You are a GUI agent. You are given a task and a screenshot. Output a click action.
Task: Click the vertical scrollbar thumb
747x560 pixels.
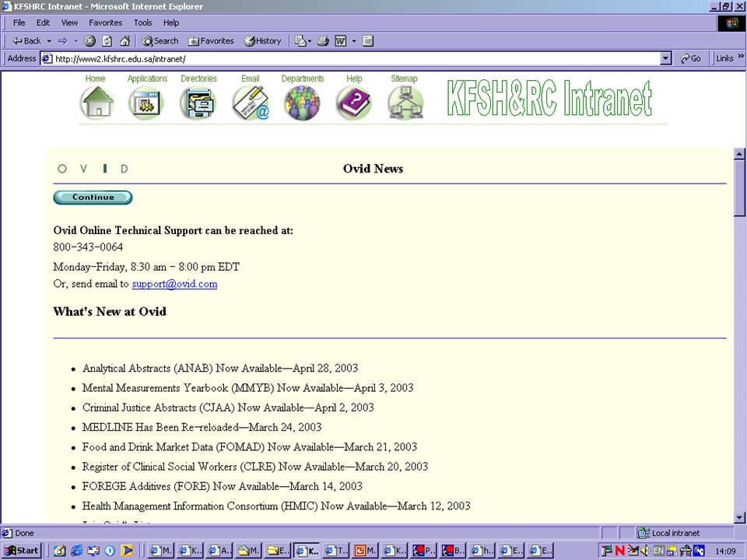(739, 188)
